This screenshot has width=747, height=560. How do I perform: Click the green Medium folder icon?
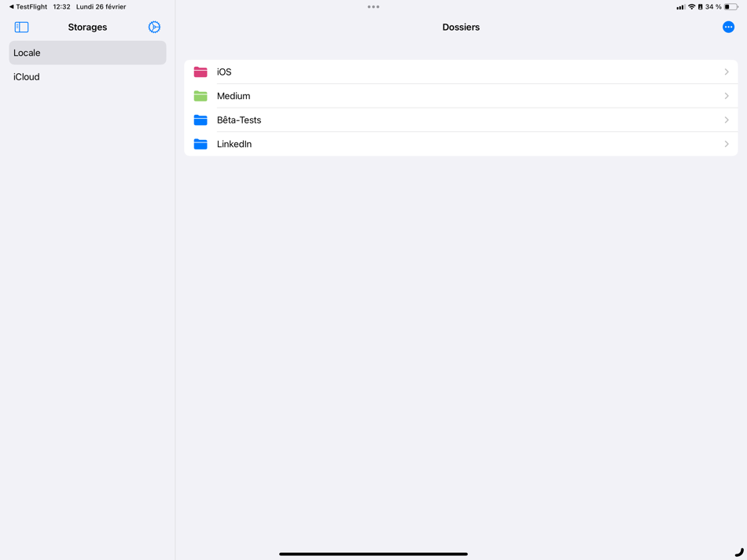[201, 96]
